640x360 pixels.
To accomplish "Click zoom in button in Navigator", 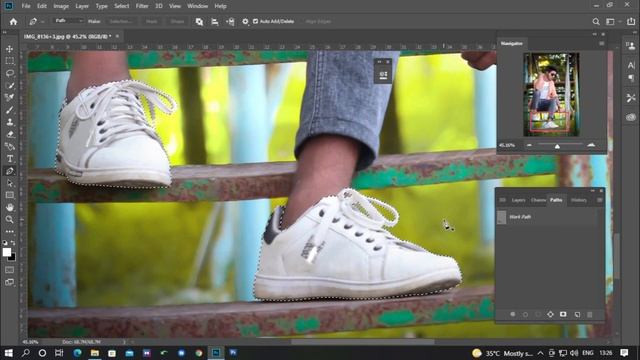I will (591, 145).
